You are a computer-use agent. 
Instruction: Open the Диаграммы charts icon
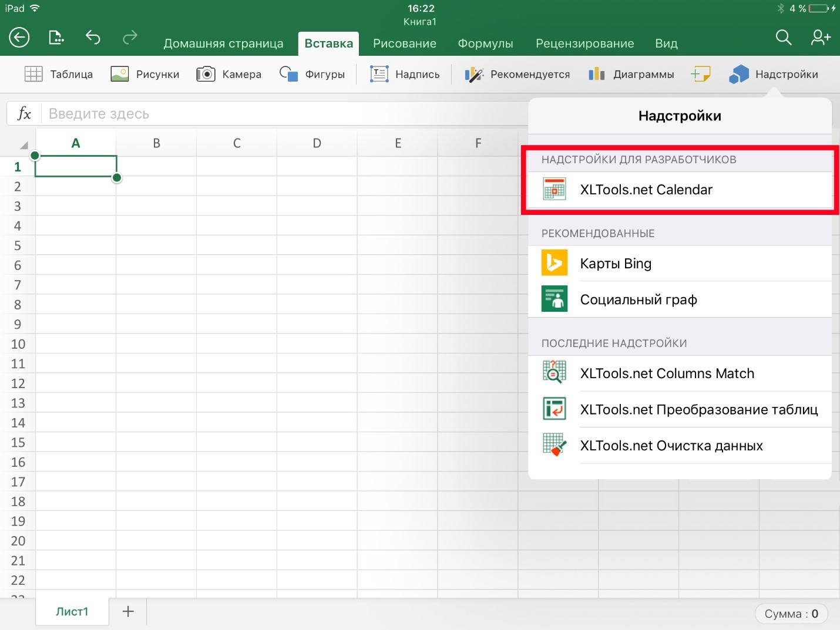click(597, 74)
